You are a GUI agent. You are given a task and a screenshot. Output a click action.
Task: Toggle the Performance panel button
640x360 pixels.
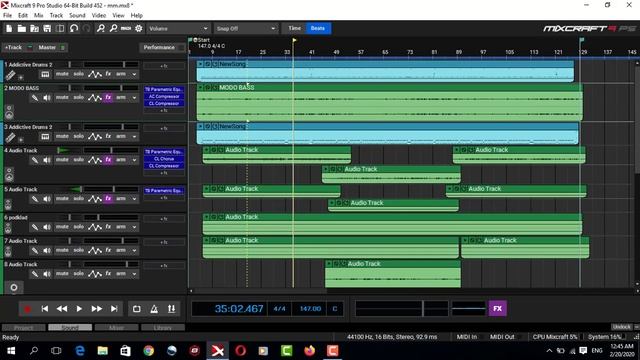[162, 47]
